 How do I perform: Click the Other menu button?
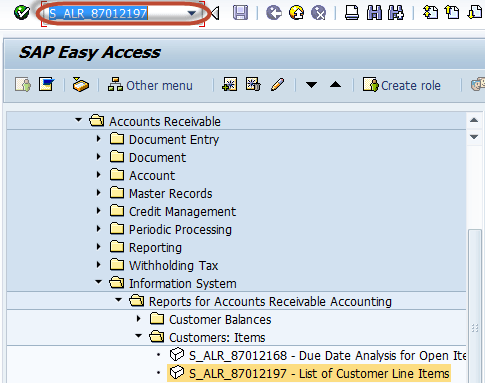150,85
